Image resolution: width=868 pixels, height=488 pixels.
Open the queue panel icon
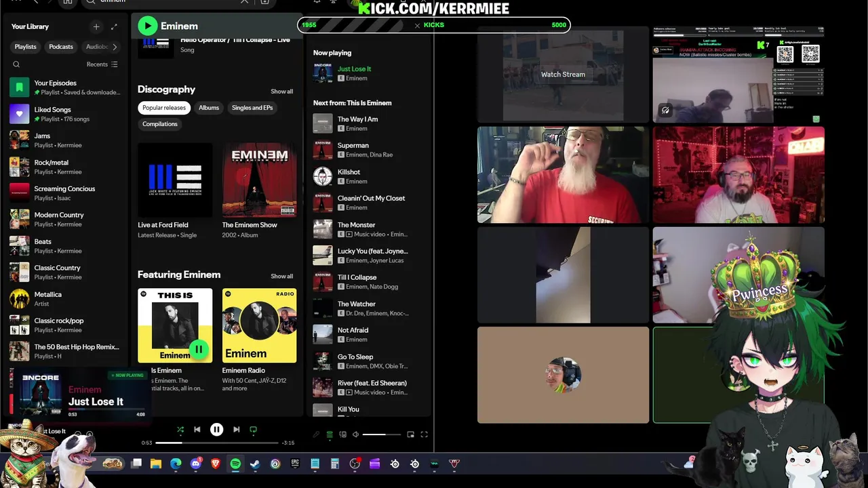(330, 434)
